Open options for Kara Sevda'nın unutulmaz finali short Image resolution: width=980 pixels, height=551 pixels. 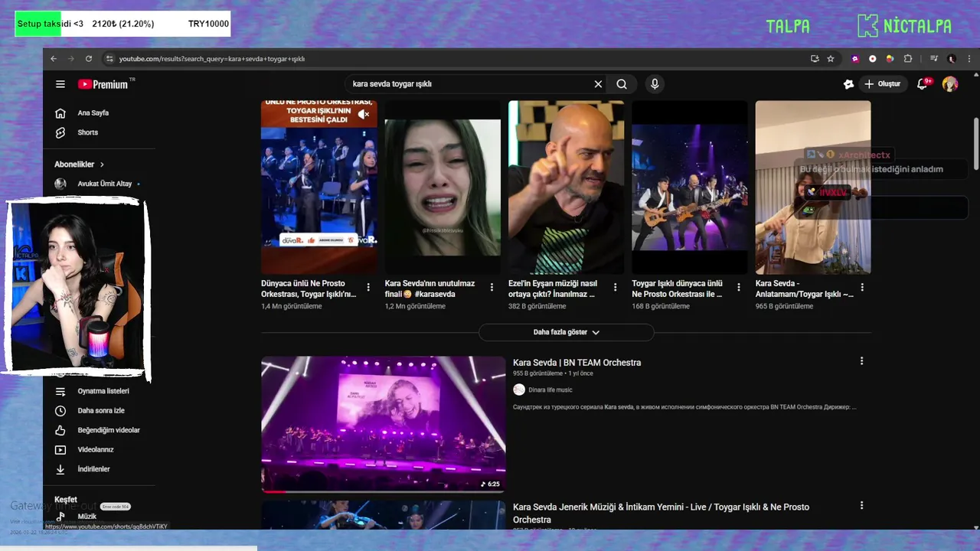[492, 288]
